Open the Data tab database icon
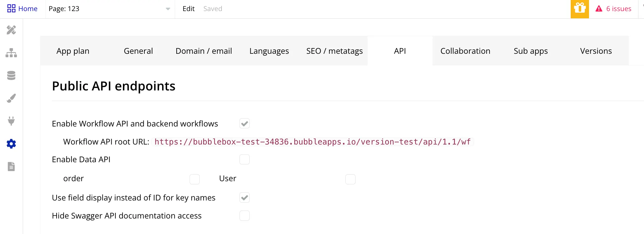The image size is (644, 234). pyautogui.click(x=11, y=76)
